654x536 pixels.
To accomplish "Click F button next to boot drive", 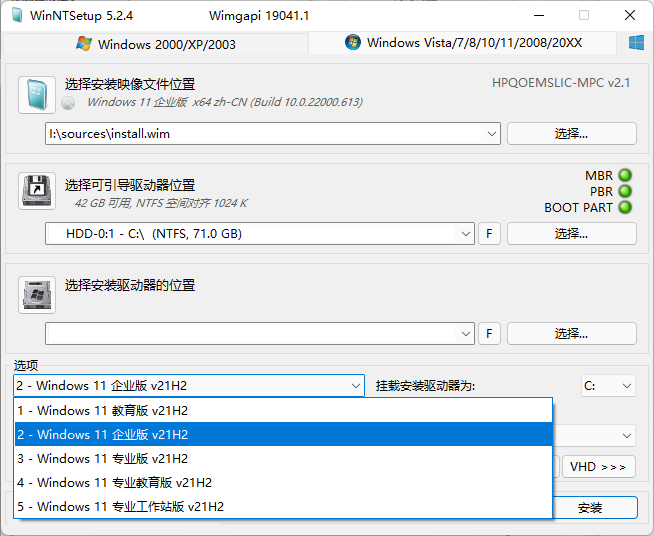I will click(x=489, y=234).
